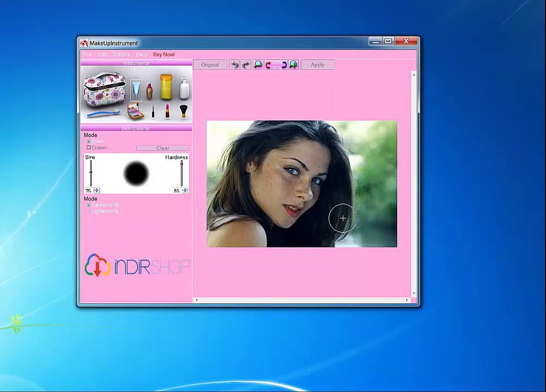Click the Buy Now! menu item

(164, 54)
